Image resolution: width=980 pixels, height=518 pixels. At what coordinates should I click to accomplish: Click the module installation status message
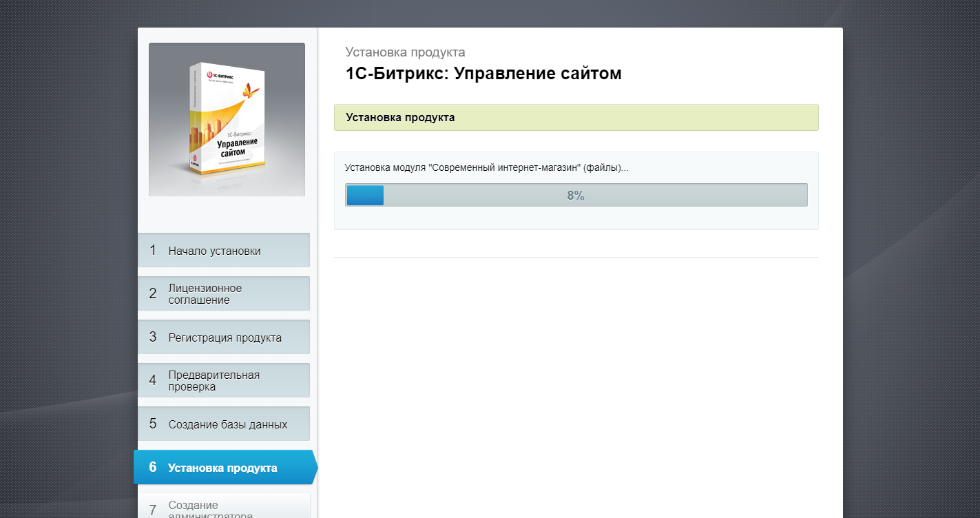click(486, 167)
